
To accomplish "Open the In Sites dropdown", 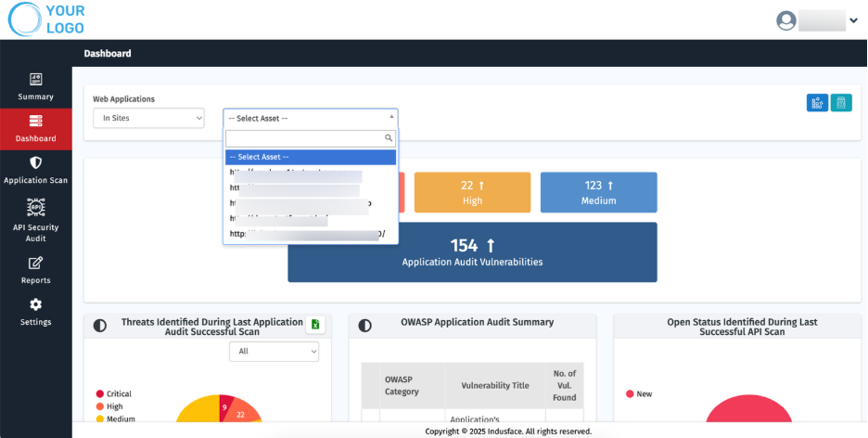I will coord(148,118).
